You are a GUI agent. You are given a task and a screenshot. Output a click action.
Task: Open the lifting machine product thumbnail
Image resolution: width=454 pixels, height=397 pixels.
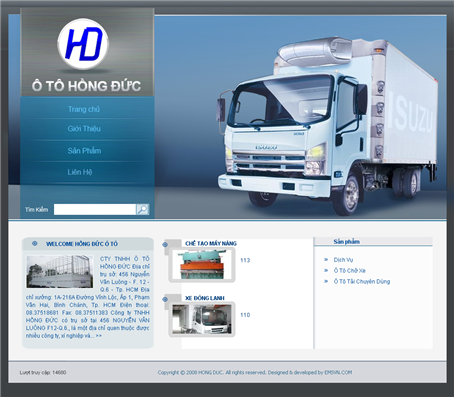coord(202,265)
